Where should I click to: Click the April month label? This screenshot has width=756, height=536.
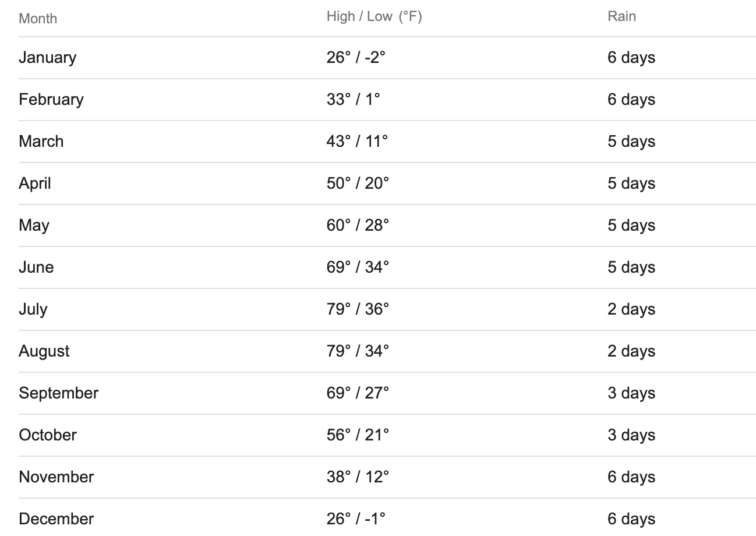[35, 184]
